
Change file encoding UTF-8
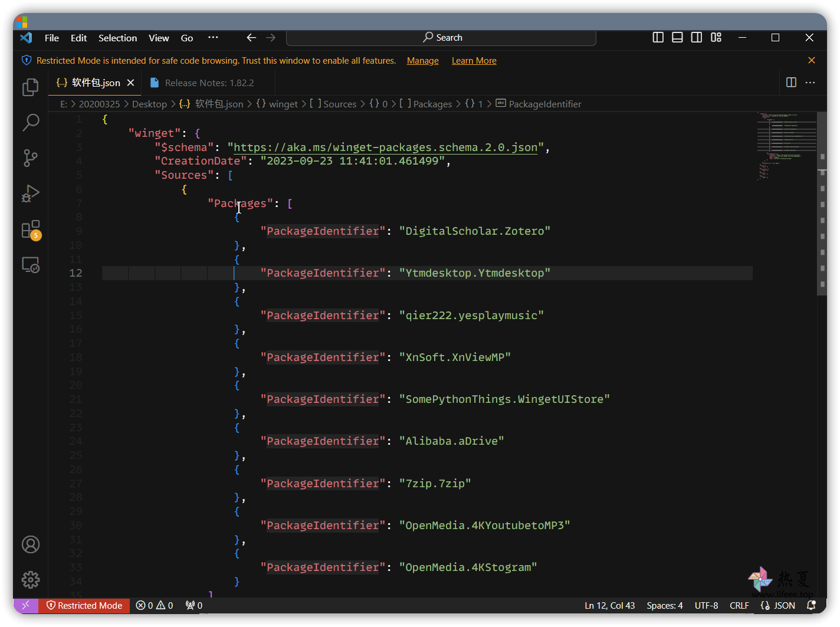(706, 605)
